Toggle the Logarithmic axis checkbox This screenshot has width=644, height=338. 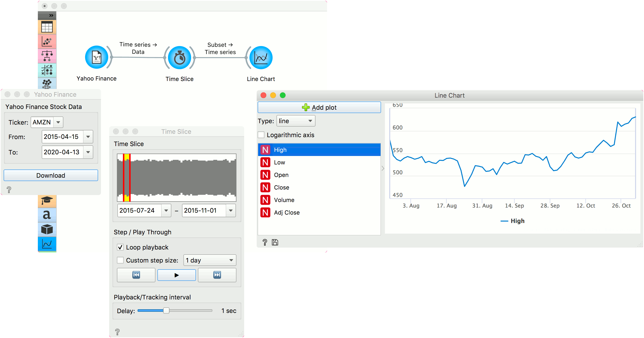(264, 135)
